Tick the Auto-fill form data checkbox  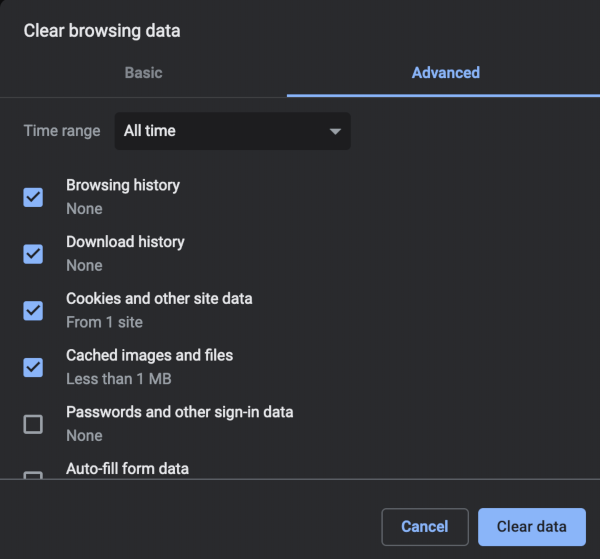click(x=33, y=475)
